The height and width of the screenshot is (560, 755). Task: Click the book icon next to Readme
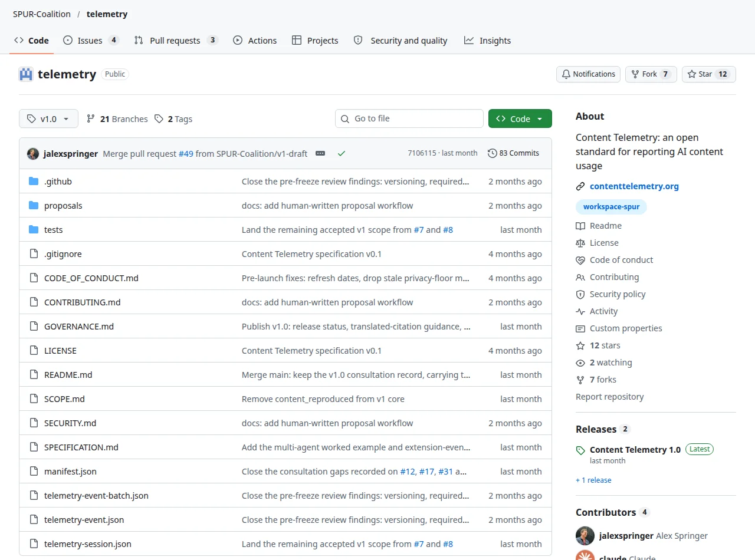(580, 226)
